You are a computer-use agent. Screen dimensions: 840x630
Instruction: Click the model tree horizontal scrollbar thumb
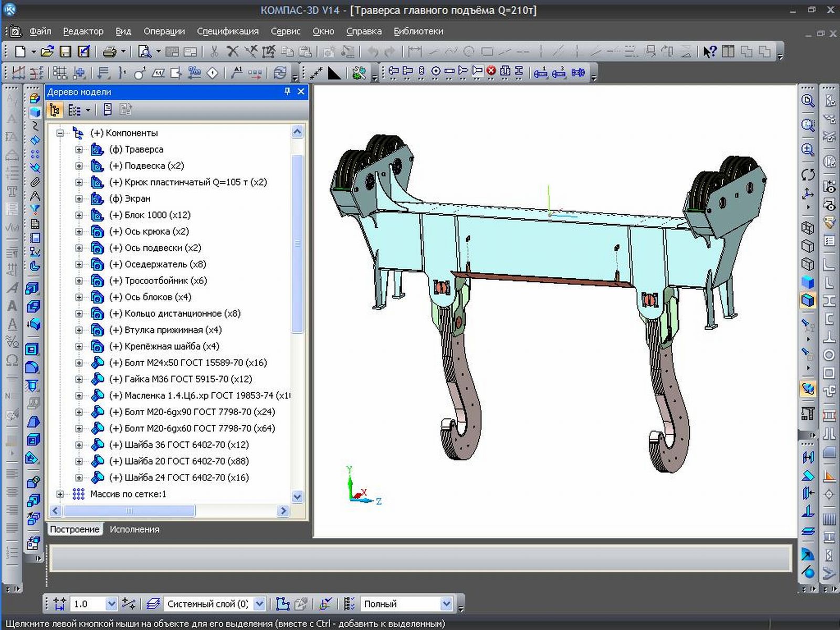click(x=129, y=511)
